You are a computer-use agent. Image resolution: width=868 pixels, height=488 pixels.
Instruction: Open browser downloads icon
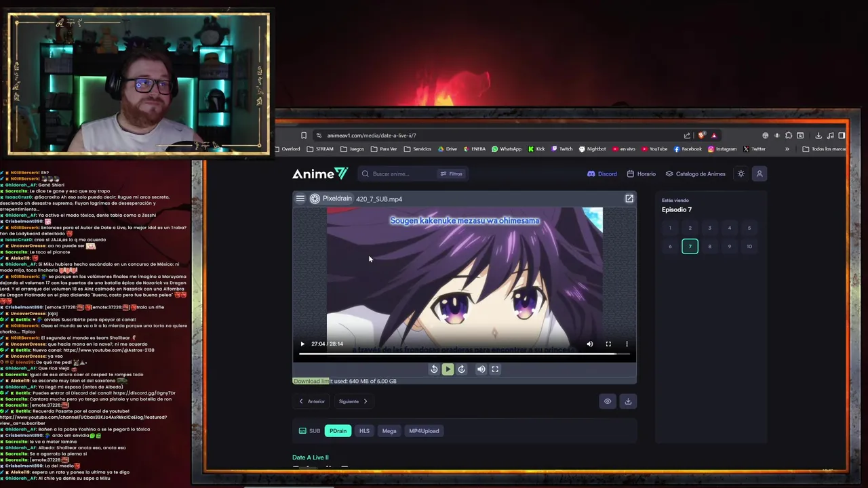coord(818,136)
